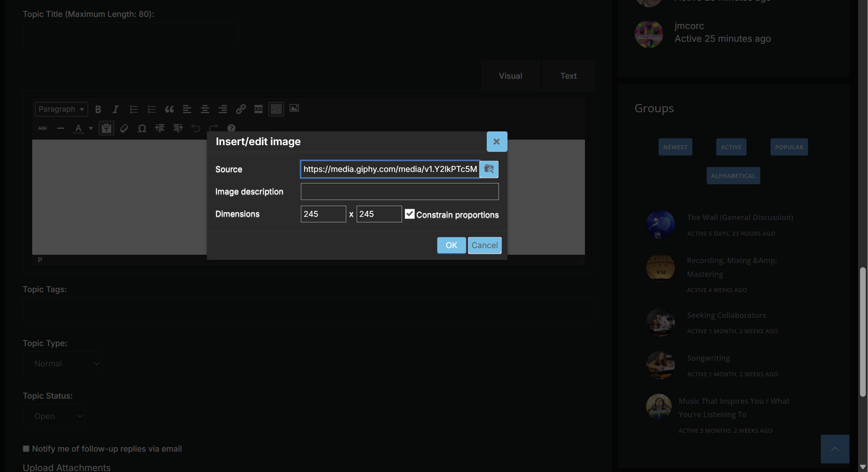Enable notify me of follow-up replies
The width and height of the screenshot is (868, 472).
(x=26, y=449)
